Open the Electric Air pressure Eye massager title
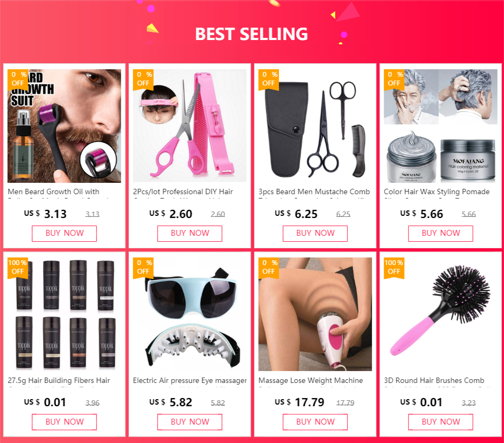 (190, 381)
